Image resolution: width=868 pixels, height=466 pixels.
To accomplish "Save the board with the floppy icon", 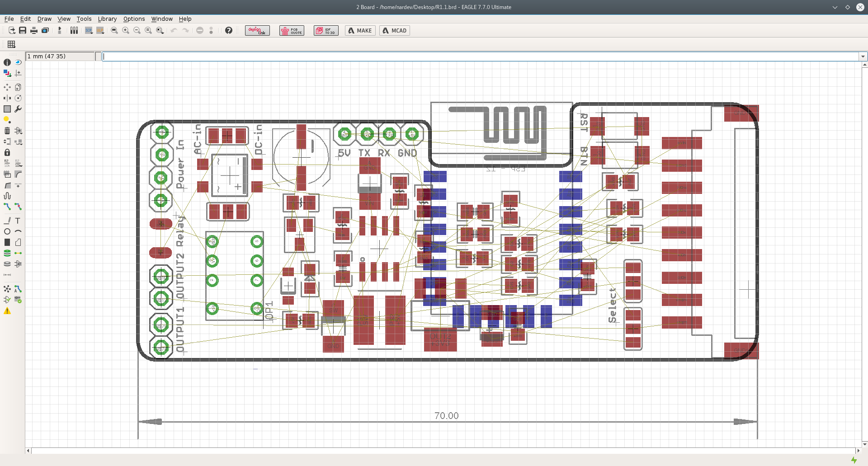I will click(23, 30).
